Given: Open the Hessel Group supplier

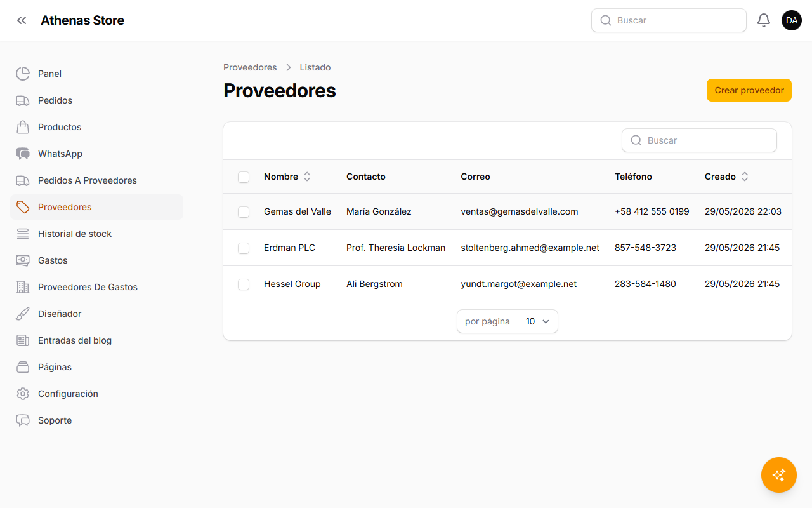Looking at the screenshot, I should click(292, 284).
